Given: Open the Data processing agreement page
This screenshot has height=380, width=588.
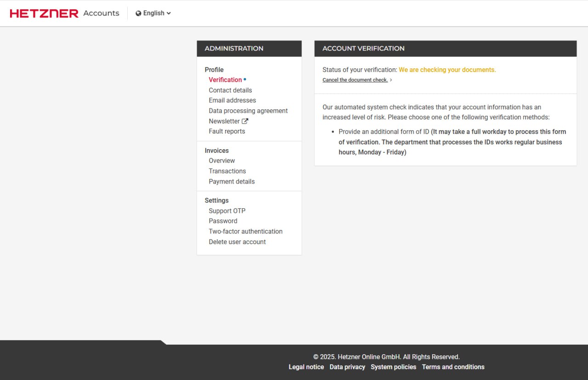Looking at the screenshot, I should (x=248, y=111).
